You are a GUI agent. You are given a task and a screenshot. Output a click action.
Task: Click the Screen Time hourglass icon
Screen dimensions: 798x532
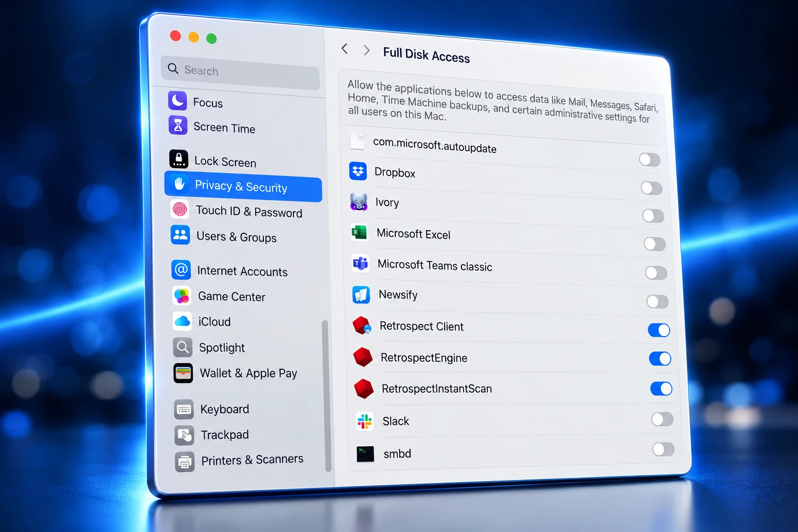178,125
